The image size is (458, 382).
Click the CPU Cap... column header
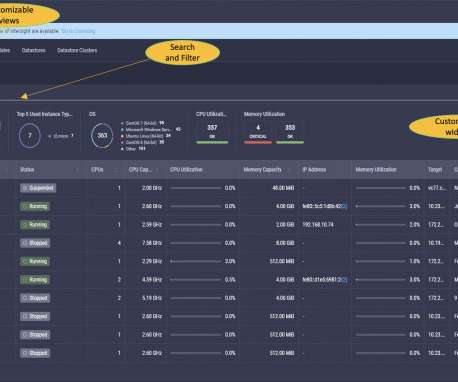140,170
